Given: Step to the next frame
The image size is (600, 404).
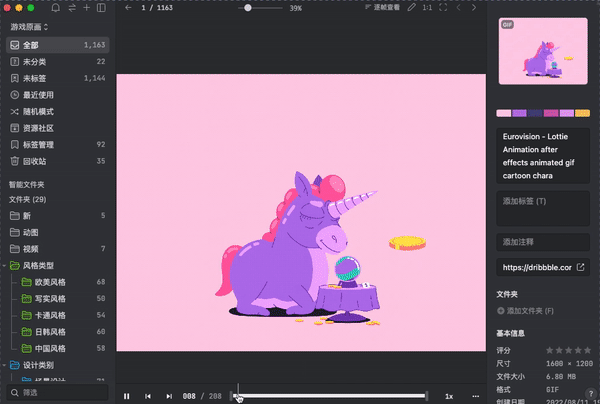Looking at the screenshot, I should click(169, 396).
